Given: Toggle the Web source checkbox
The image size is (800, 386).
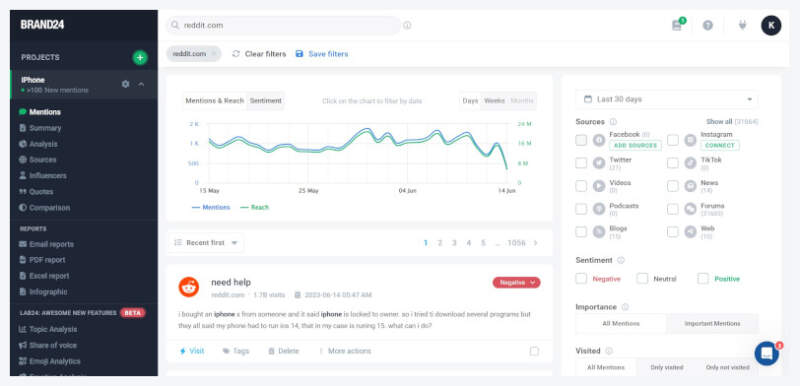Looking at the screenshot, I should 673,232.
